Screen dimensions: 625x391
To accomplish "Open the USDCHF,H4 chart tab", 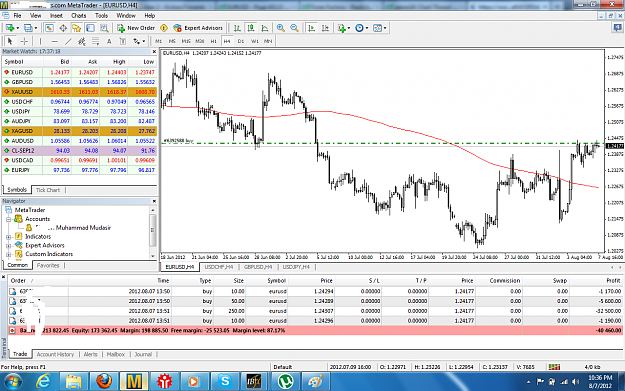I will [219, 267].
